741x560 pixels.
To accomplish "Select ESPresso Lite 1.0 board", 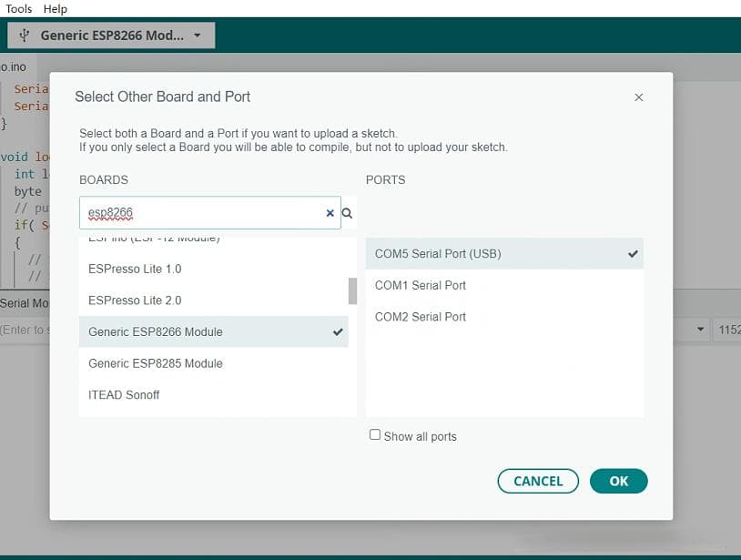I will pos(213,269).
